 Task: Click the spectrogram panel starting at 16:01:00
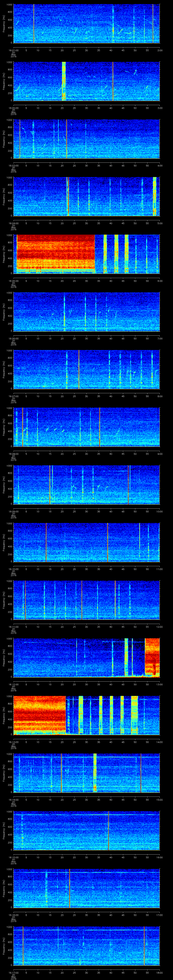[x=86, y=24]
